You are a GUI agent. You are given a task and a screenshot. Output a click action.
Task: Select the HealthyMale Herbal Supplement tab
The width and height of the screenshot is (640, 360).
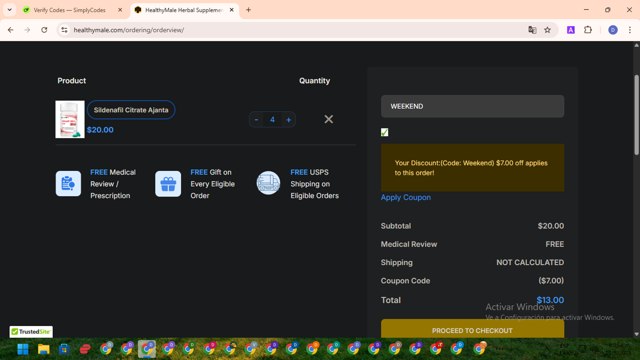(184, 10)
